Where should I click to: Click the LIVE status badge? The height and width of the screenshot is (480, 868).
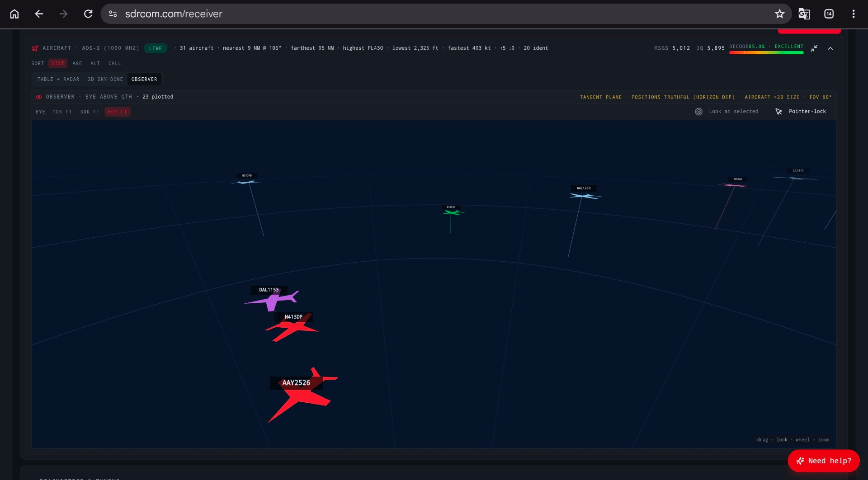click(x=156, y=48)
